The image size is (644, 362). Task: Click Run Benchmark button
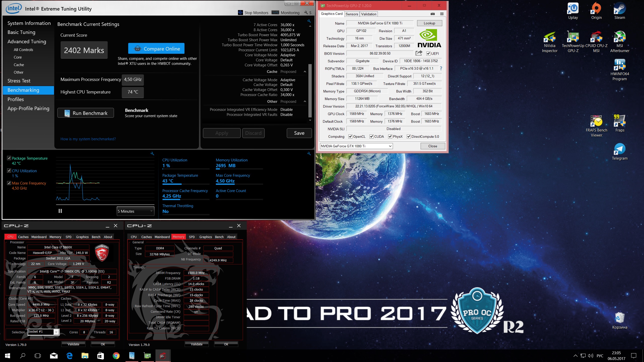(86, 113)
